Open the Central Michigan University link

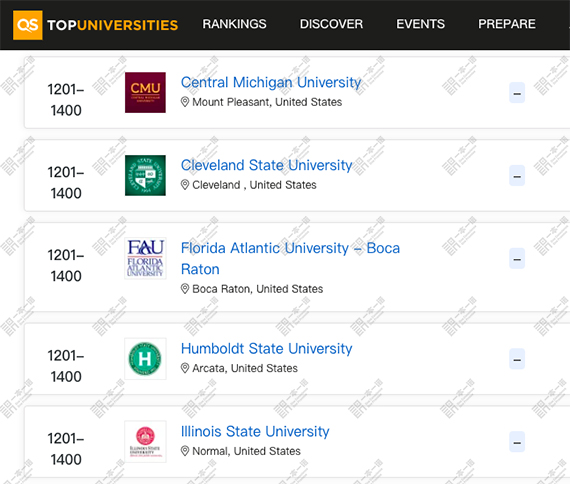point(271,83)
